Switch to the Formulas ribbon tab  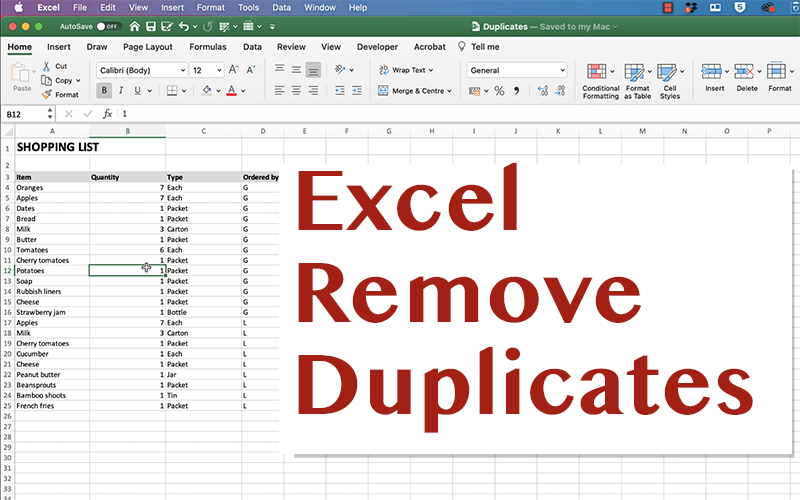pos(208,46)
